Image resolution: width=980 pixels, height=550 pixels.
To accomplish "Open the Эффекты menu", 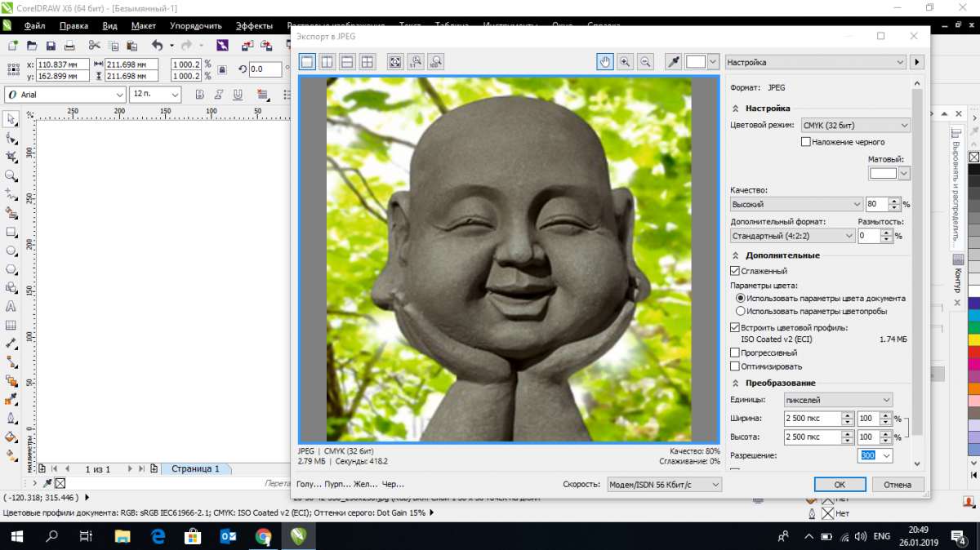I will click(255, 25).
